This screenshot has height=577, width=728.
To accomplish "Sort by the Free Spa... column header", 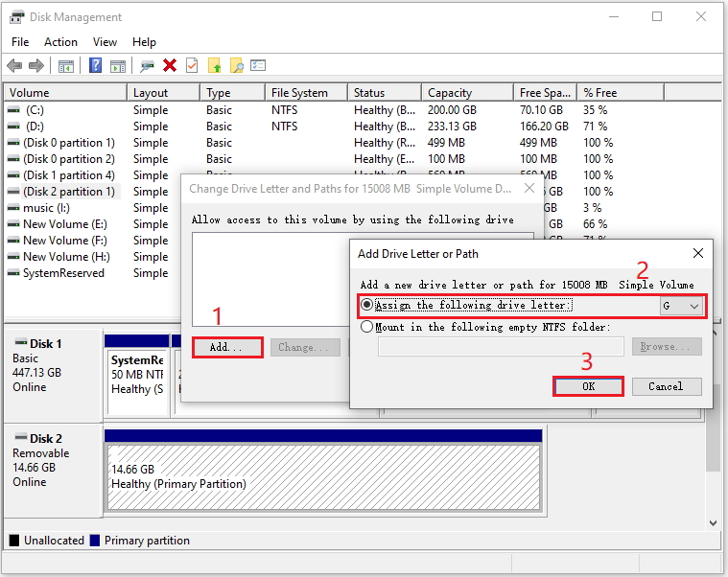I will tap(546, 93).
